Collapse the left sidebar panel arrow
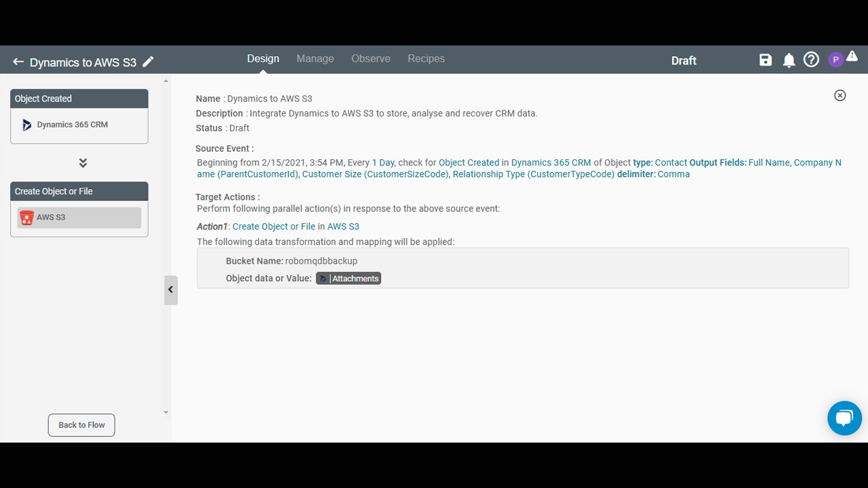The width and height of the screenshot is (868, 488). tap(171, 290)
